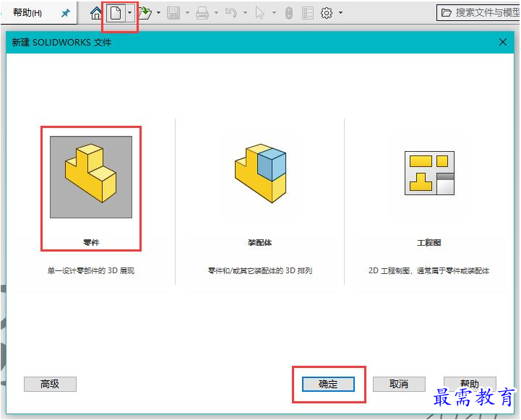Screen dimensions: 521x420
Task: Click the Select cursor tool icon
Action: [x=260, y=13]
